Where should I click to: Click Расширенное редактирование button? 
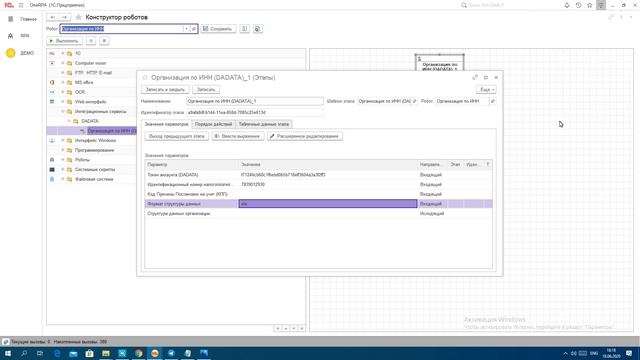point(305,136)
